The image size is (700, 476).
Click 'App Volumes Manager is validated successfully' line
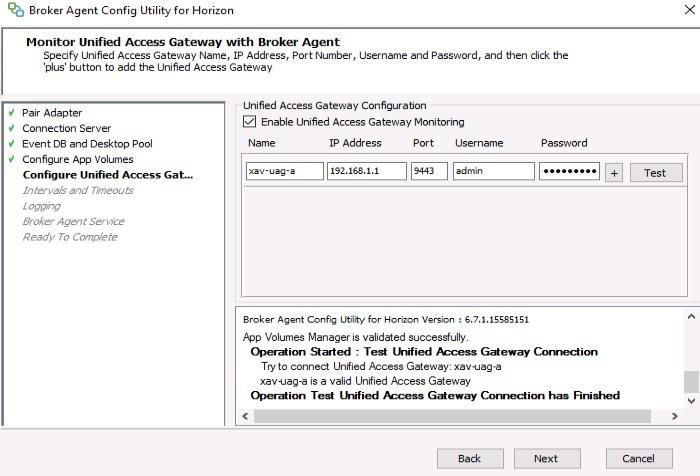coord(356,337)
